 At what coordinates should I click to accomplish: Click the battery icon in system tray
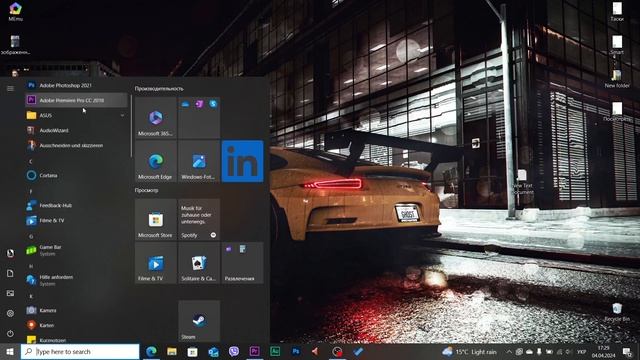tap(549, 351)
